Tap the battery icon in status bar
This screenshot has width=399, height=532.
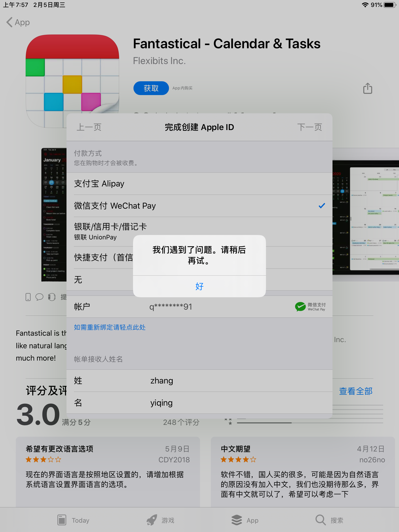tap(390, 5)
